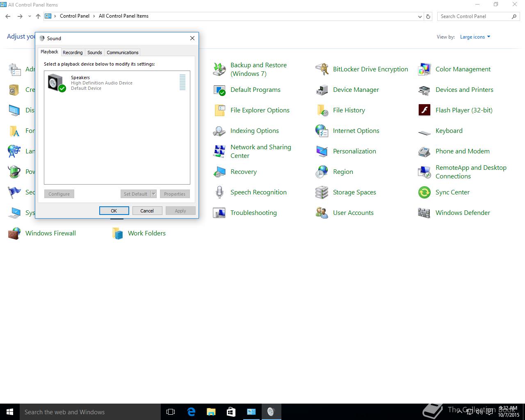This screenshot has width=525, height=420.
Task: Click the Keyboard icon
Action: tap(425, 132)
